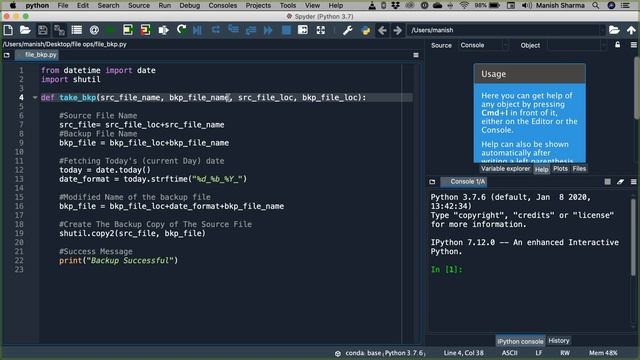Browse console tabs icon beside Console 1/A
Viewport: 640px width, 360px height.
coord(432,182)
